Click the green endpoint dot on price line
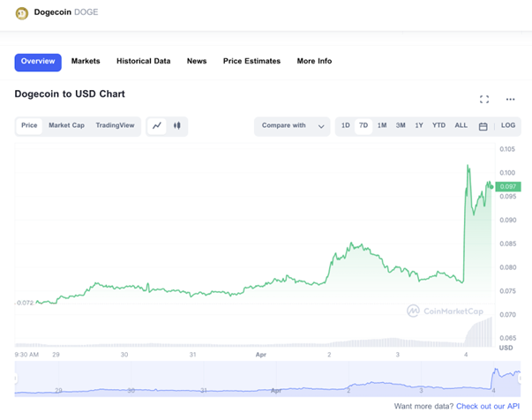The image size is (532, 420). 491,187
